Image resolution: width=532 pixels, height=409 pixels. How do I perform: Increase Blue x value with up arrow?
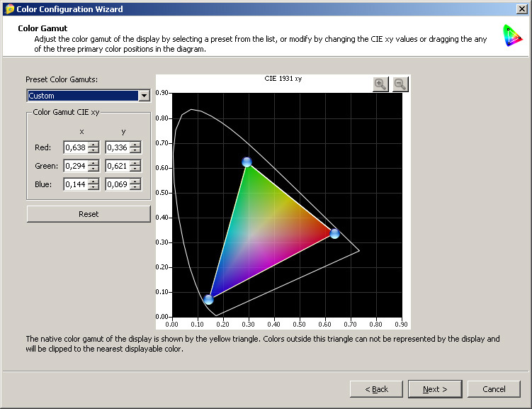coord(94,181)
